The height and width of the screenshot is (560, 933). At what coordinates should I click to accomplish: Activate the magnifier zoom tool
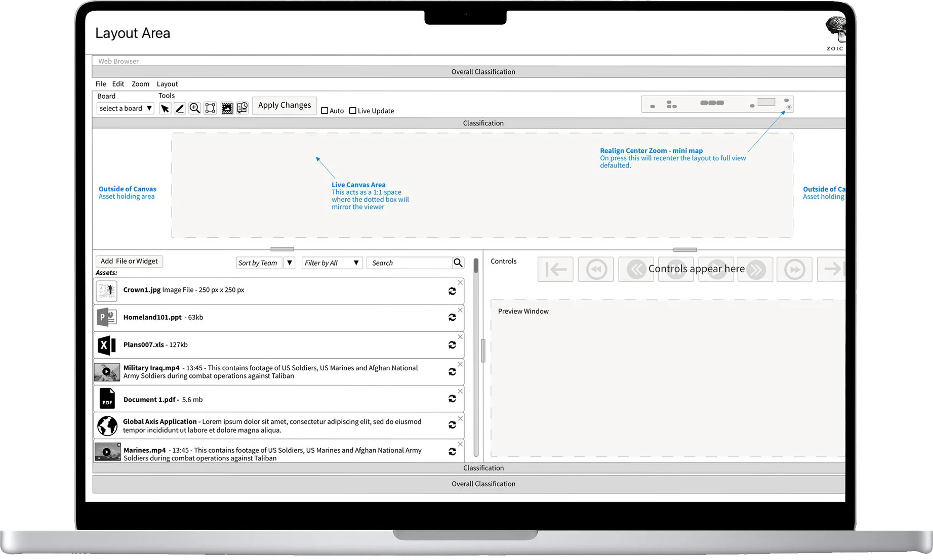(194, 108)
